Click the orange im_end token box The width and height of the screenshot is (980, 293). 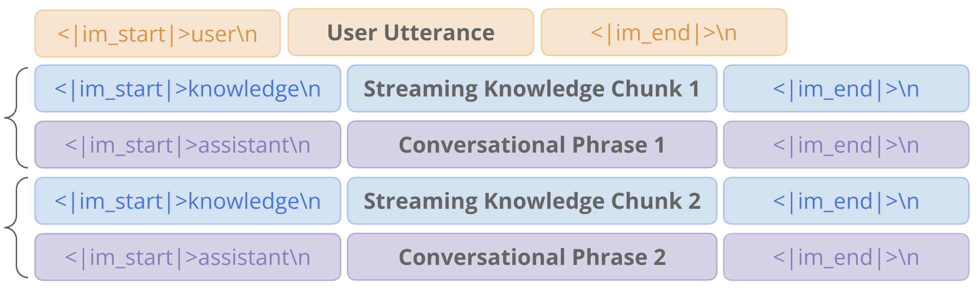point(663,32)
